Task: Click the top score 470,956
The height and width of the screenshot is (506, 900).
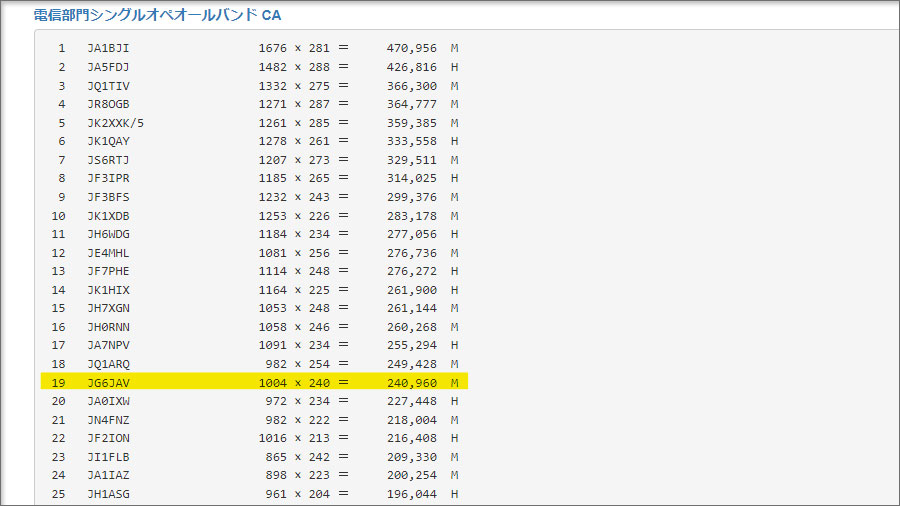Action: [412, 48]
